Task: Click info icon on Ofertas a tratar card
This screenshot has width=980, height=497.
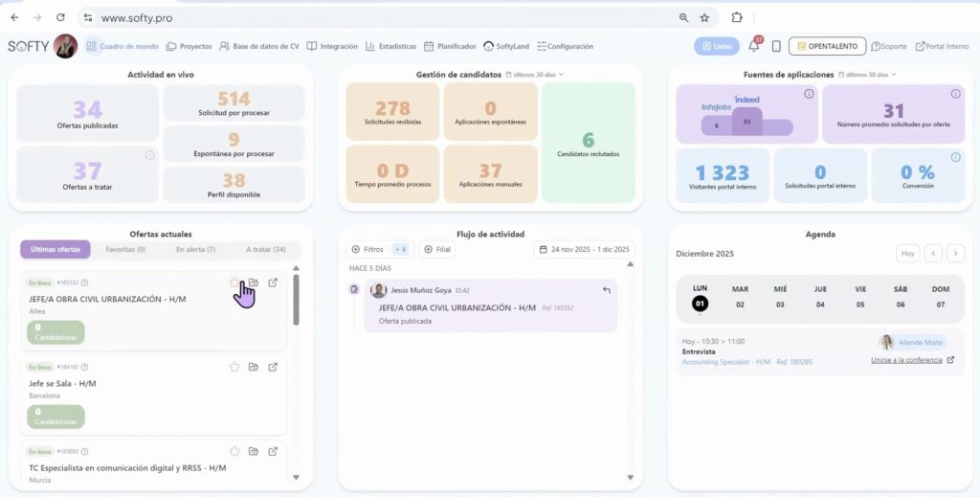Action: coord(149,155)
